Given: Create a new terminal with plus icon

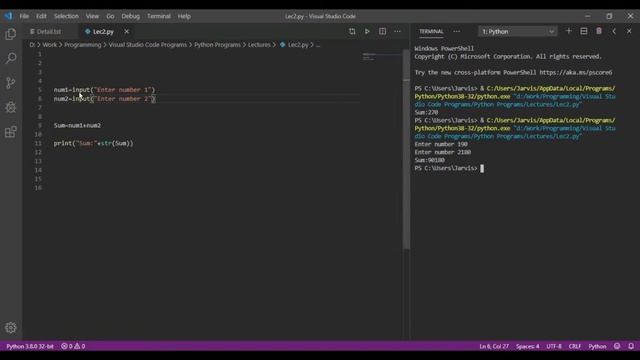Looking at the screenshot, I should [568, 31].
